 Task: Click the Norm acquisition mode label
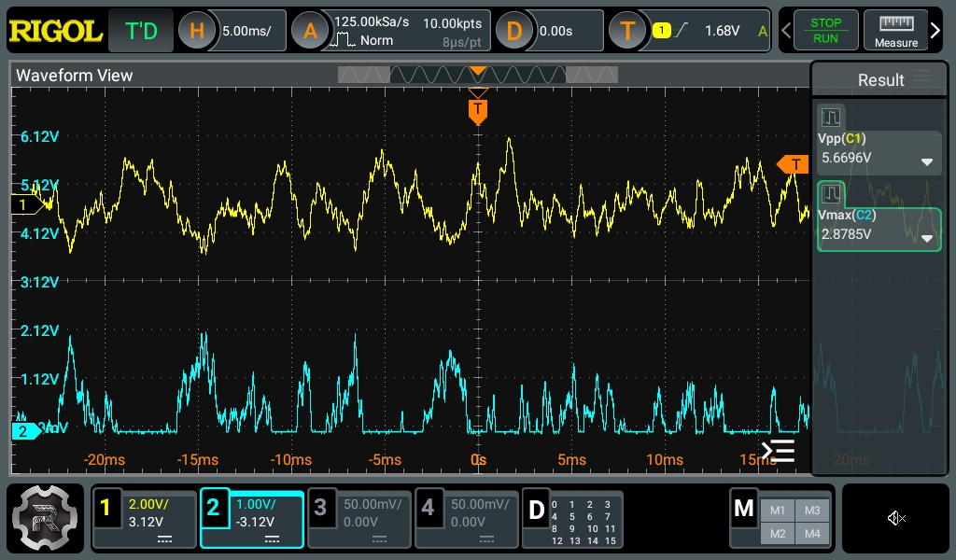(376, 40)
